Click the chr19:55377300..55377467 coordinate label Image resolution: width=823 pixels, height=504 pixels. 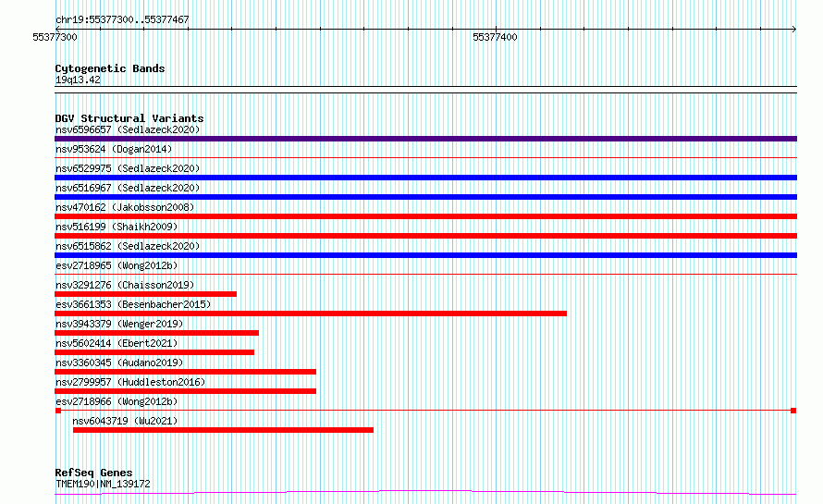[x=122, y=19]
